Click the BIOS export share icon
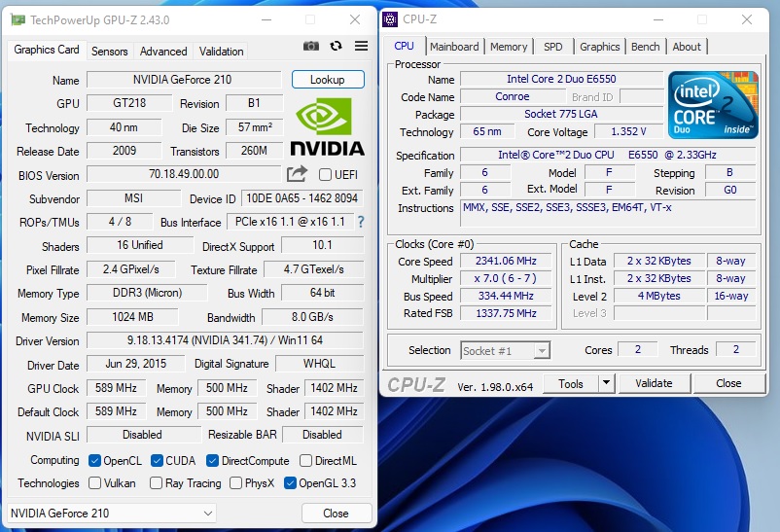780x532 pixels. click(297, 174)
